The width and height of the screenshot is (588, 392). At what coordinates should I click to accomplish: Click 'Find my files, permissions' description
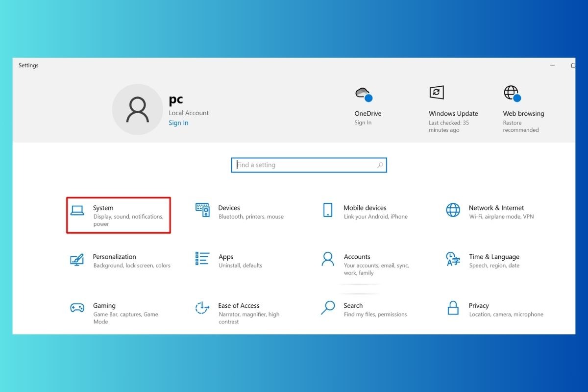pos(375,315)
